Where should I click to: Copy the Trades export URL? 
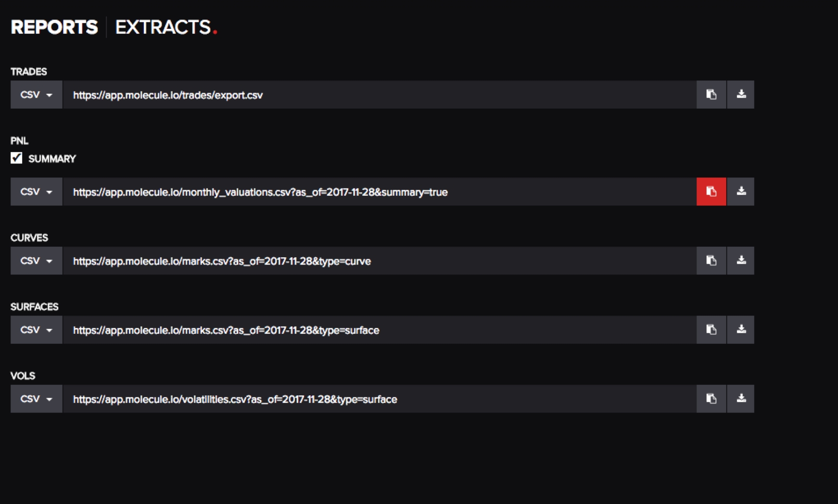pyautogui.click(x=711, y=95)
